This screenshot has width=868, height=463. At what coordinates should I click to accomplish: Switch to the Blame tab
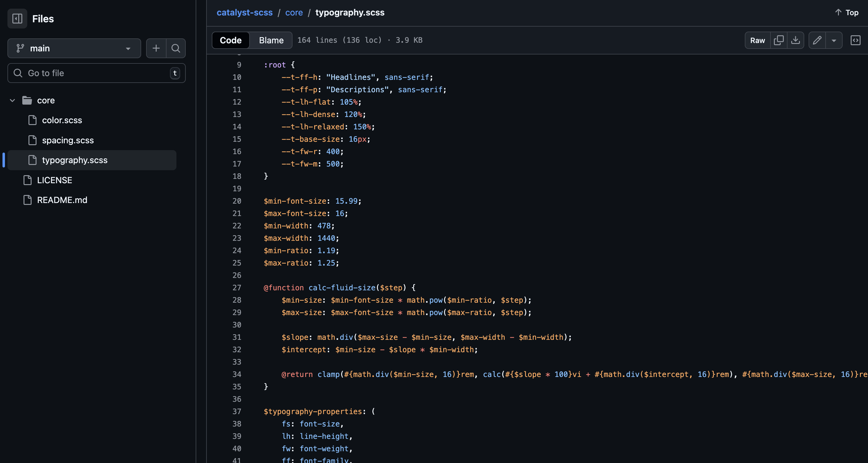coord(271,40)
